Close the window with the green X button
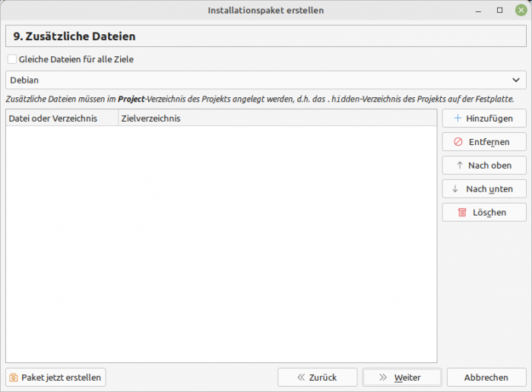The width and height of the screenshot is (532, 392). [520, 11]
